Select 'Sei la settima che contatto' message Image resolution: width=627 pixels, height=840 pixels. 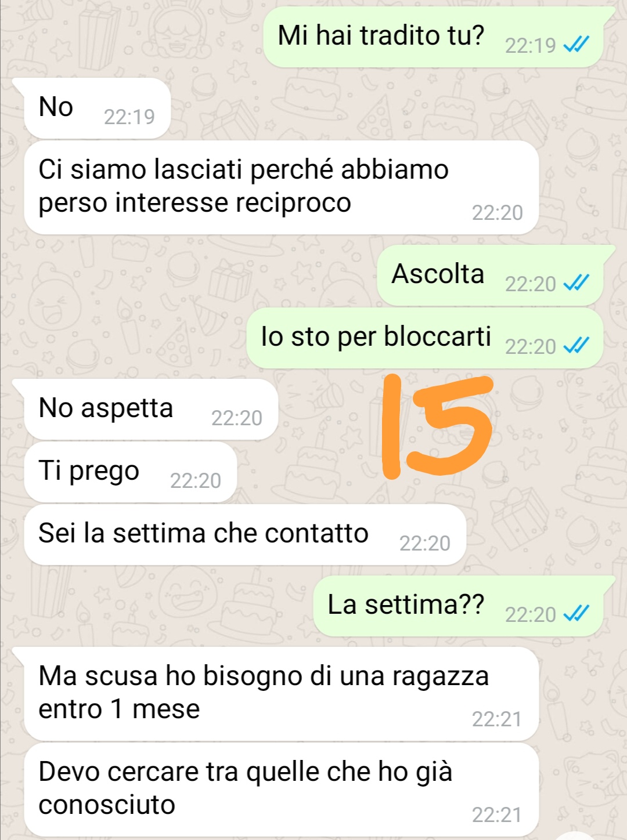(245, 535)
